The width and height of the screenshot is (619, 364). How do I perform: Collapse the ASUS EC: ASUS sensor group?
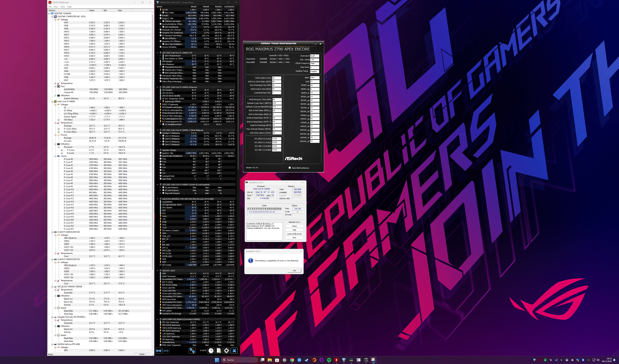(158, 270)
